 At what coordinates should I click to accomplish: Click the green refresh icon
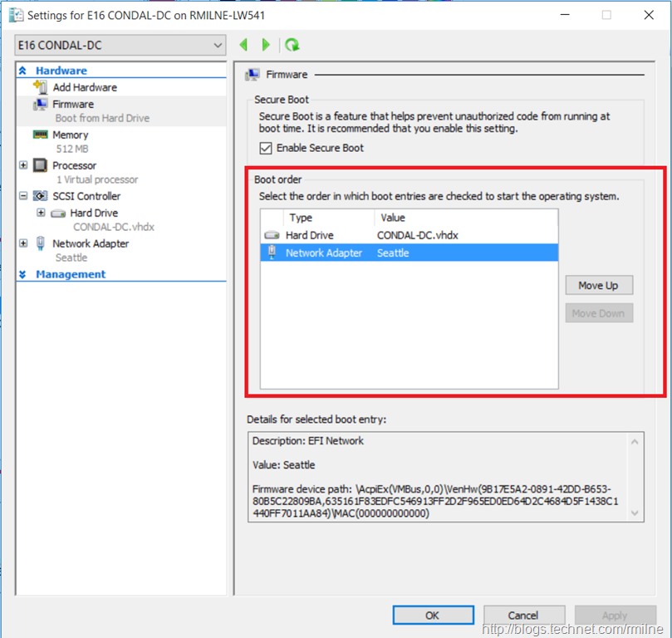point(292,45)
